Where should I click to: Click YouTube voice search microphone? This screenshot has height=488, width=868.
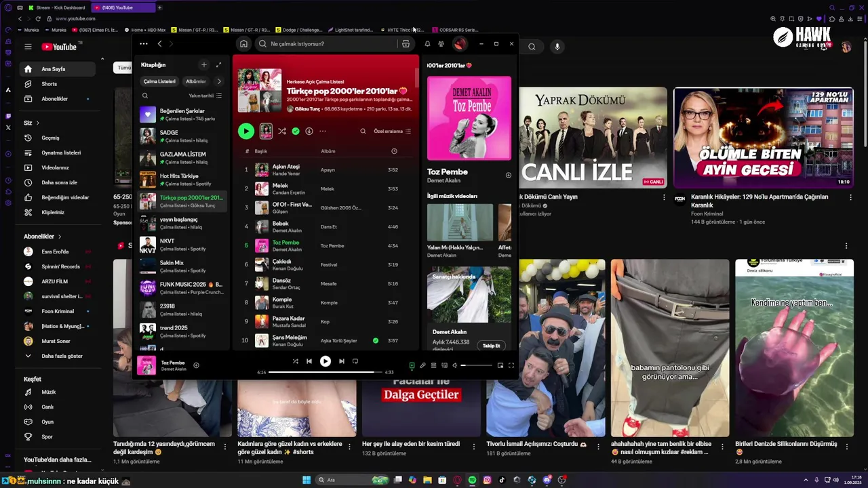557,47
